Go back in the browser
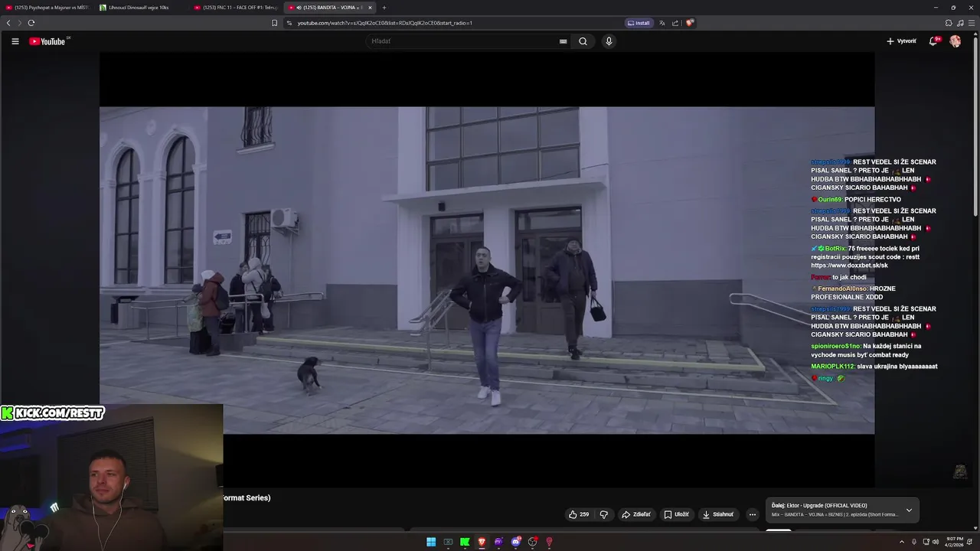This screenshot has width=980, height=551. click(8, 23)
